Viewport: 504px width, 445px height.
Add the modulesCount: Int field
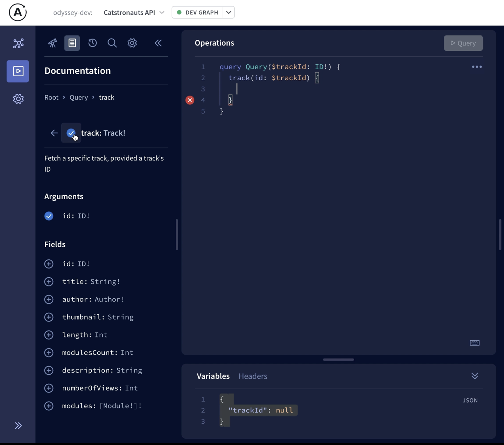(x=49, y=353)
